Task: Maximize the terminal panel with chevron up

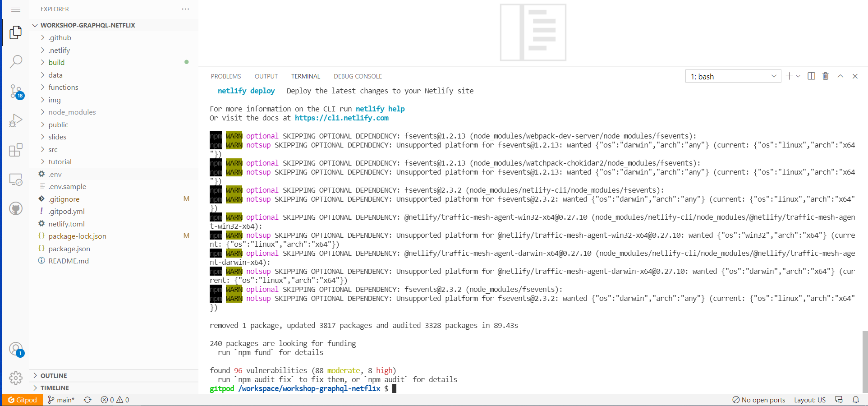Action: click(840, 76)
